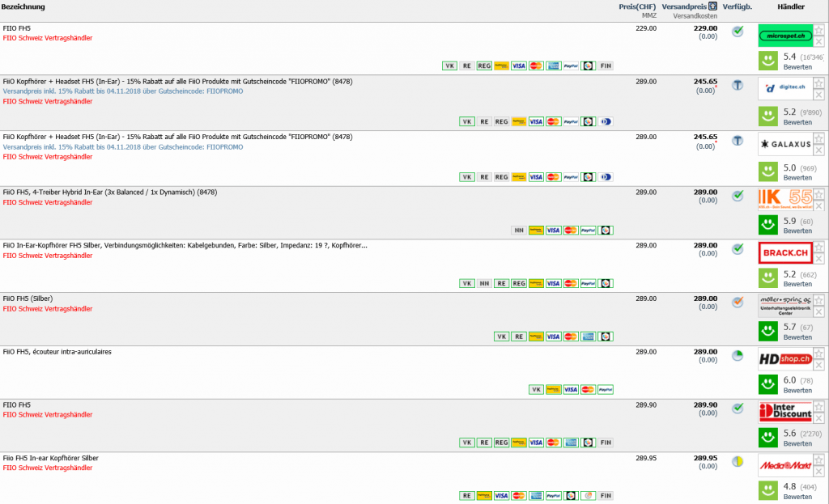Image resolution: width=829 pixels, height=504 pixels.
Task: Click Bewerten under the Galaxus rating
Action: click(797, 178)
